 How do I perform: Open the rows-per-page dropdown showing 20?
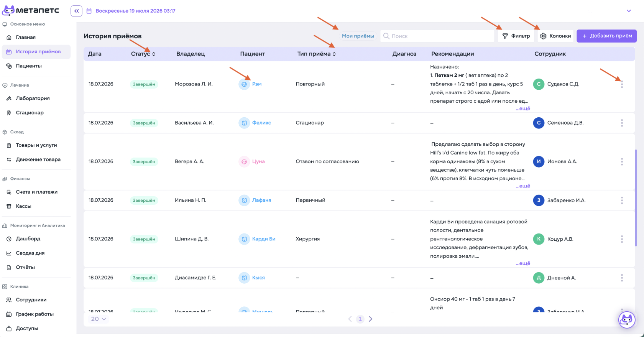coord(98,319)
